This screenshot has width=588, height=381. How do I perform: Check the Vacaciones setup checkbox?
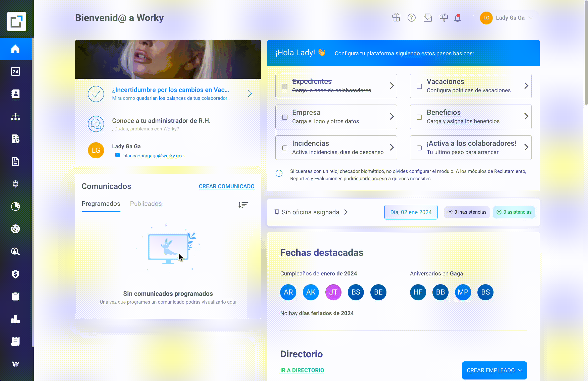[x=419, y=86]
